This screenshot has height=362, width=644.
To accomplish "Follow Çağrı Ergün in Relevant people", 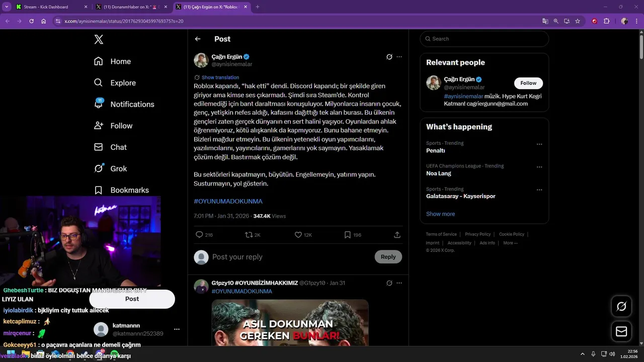I will pyautogui.click(x=528, y=83).
